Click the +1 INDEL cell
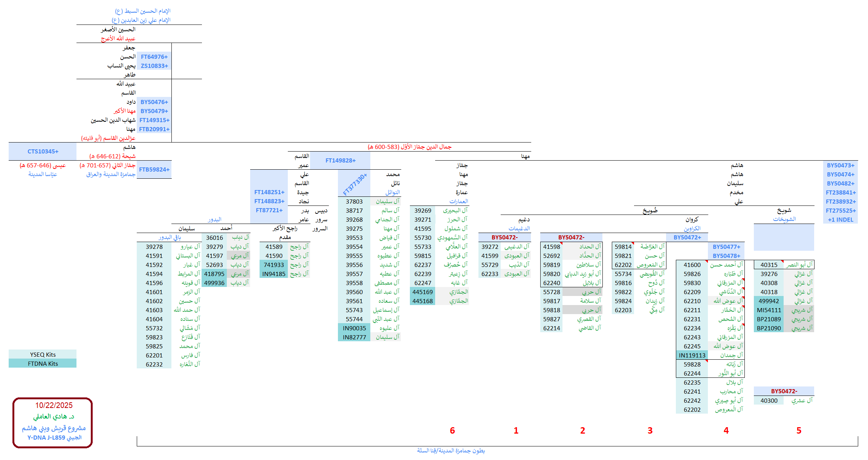The height and width of the screenshot is (460, 868). [x=840, y=219]
